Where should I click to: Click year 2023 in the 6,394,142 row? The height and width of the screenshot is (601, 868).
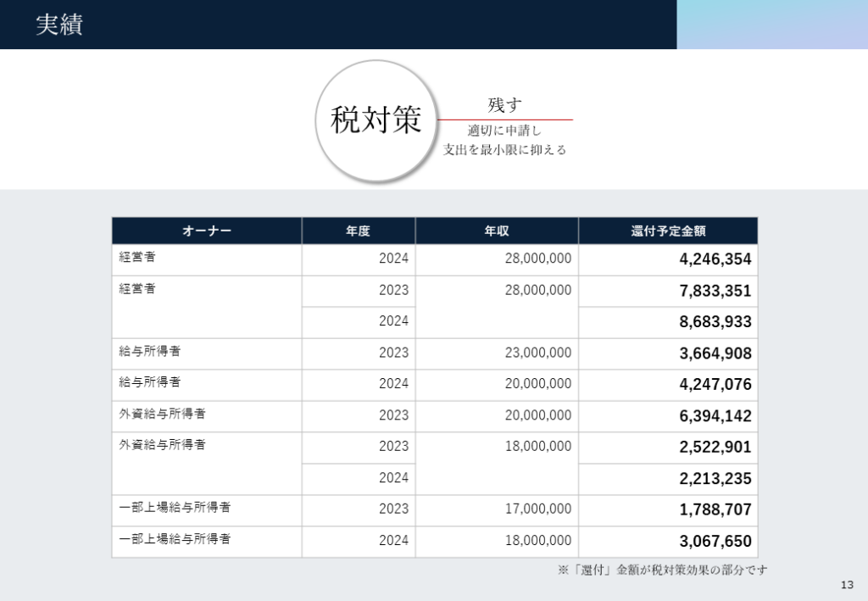point(393,415)
